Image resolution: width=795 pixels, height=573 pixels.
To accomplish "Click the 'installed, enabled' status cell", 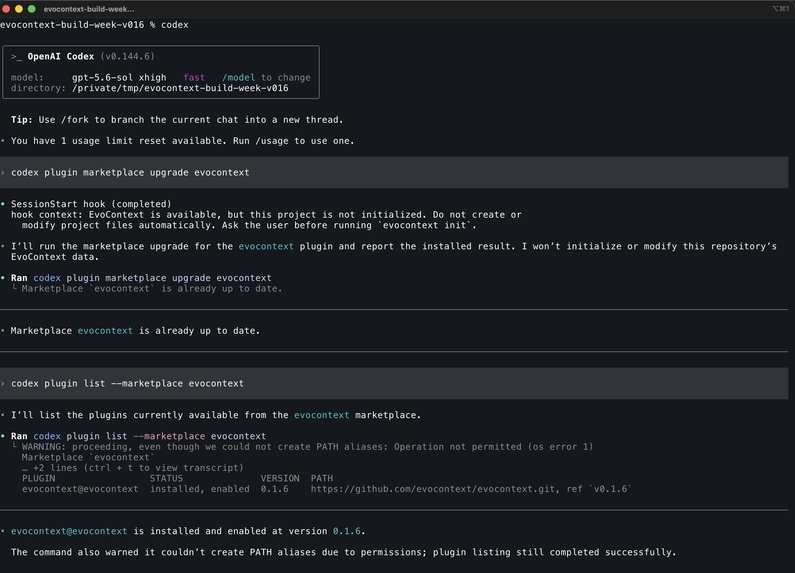I will point(200,489).
